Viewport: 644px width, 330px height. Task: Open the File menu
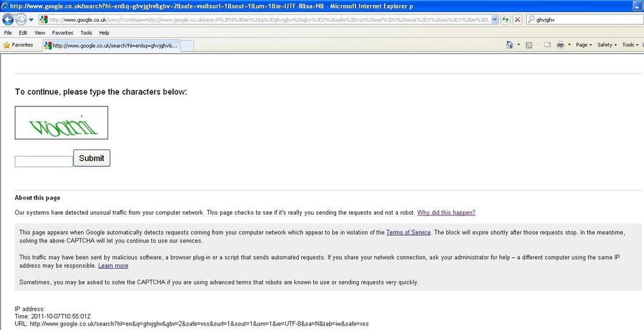tap(8, 33)
